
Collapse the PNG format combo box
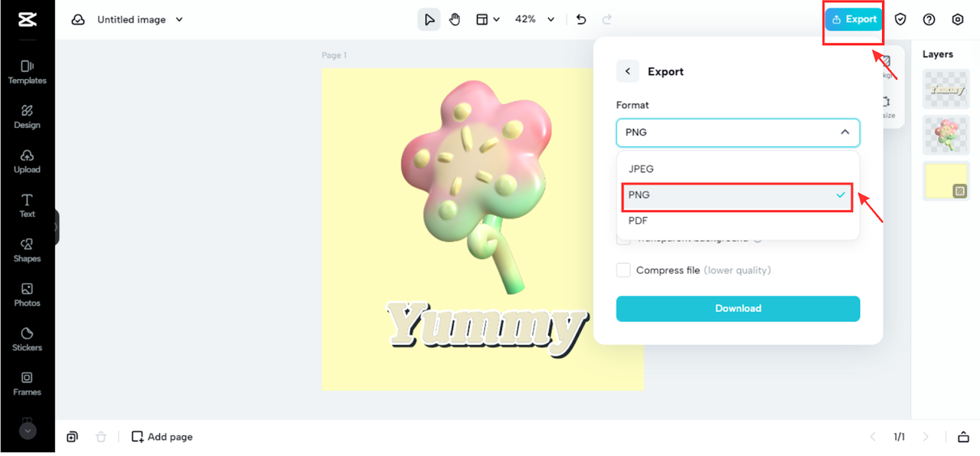pyautogui.click(x=738, y=133)
